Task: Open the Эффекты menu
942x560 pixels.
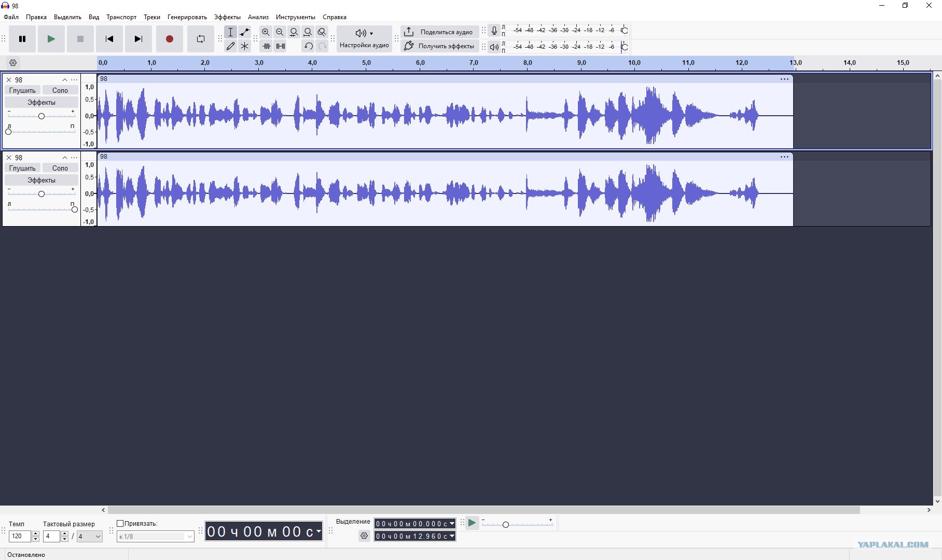Action: pyautogui.click(x=227, y=17)
